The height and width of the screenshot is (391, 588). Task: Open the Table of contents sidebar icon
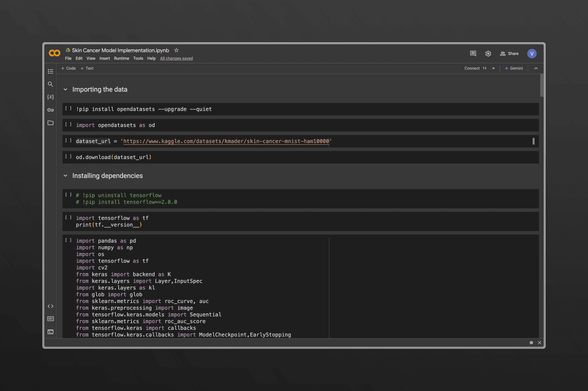pyautogui.click(x=51, y=71)
